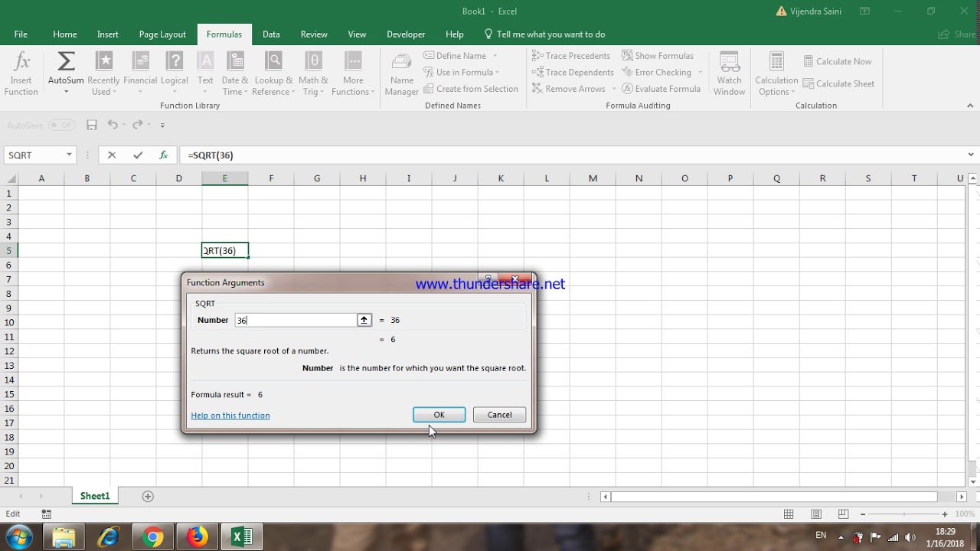Click the Share button
This screenshot has height=551, width=980.
(x=957, y=34)
